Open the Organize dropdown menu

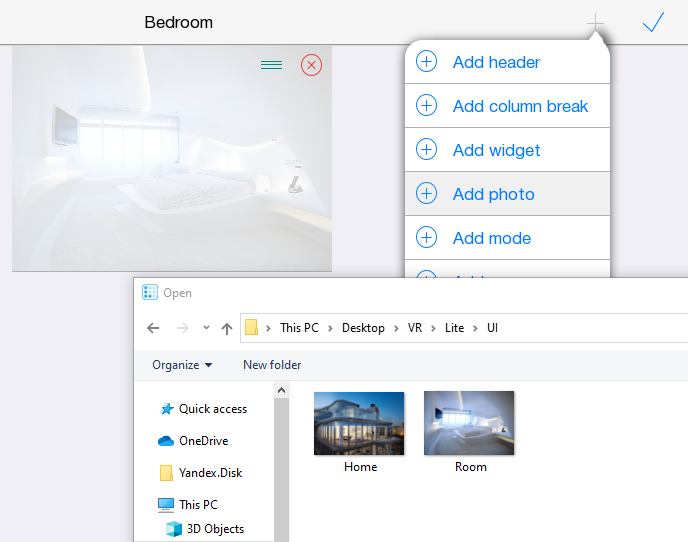point(182,365)
